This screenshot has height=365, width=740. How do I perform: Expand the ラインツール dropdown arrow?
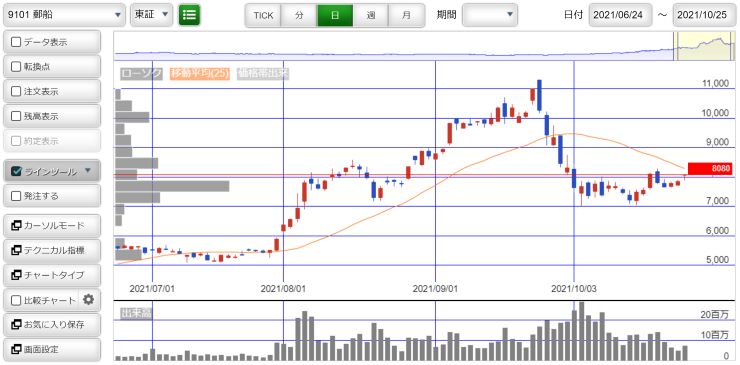pyautogui.click(x=87, y=170)
